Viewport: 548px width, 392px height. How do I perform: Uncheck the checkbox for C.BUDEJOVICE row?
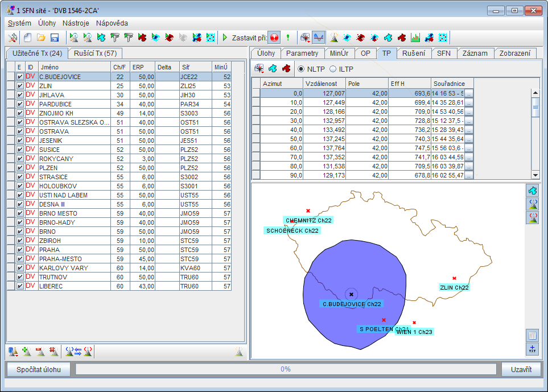(x=20, y=77)
